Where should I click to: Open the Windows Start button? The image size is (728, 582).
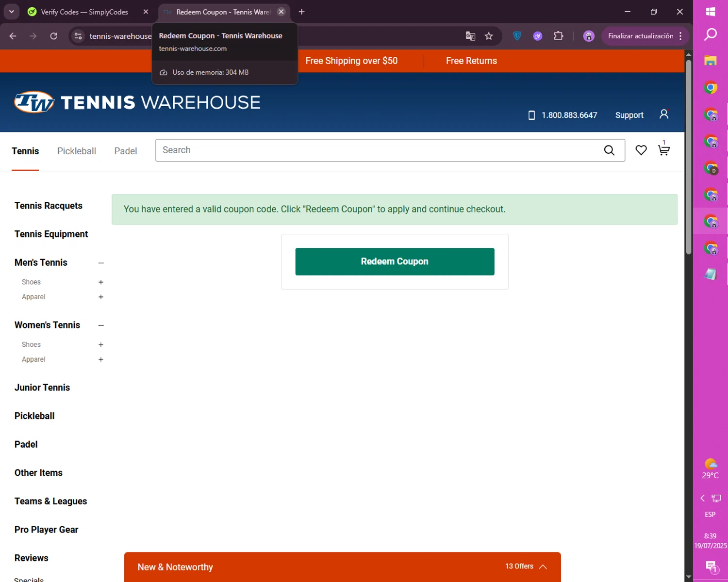tap(711, 11)
